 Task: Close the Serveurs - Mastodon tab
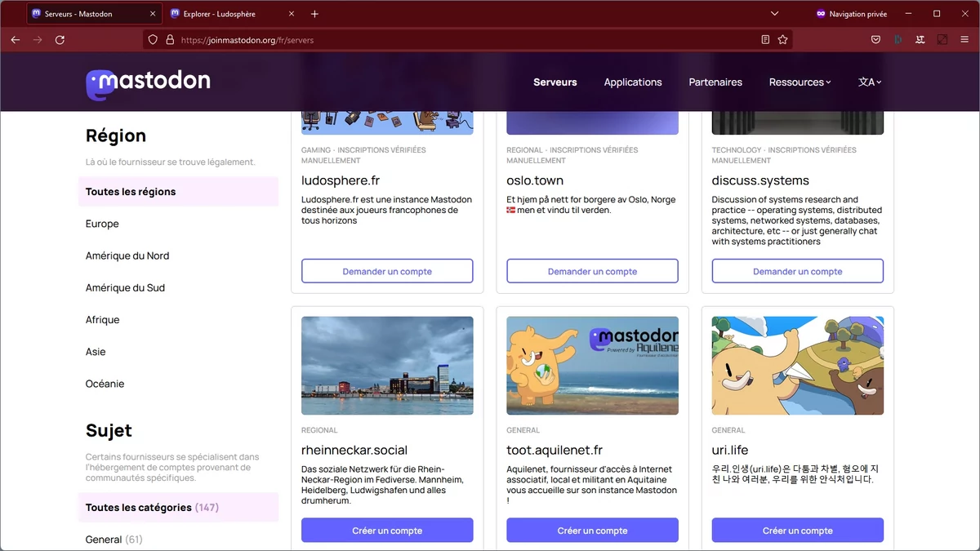click(x=153, y=14)
